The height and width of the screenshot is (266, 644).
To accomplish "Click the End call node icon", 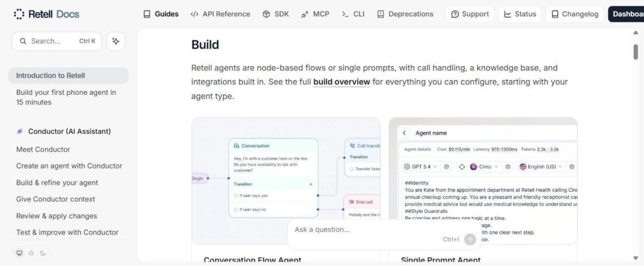I will pyautogui.click(x=352, y=202).
